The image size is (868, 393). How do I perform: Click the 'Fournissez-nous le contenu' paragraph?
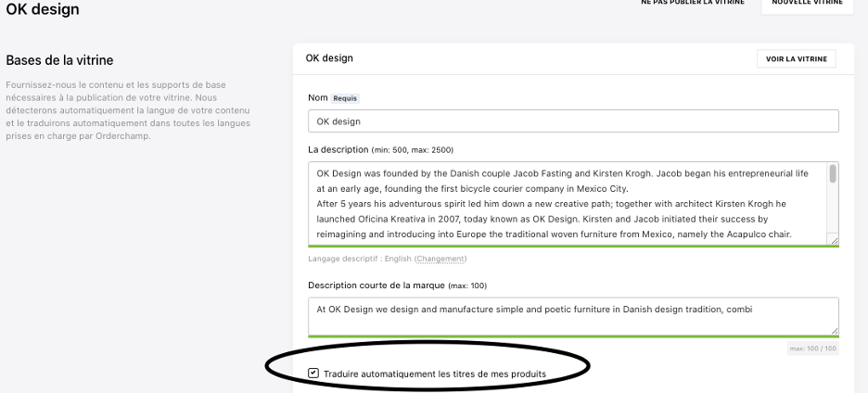click(x=128, y=110)
